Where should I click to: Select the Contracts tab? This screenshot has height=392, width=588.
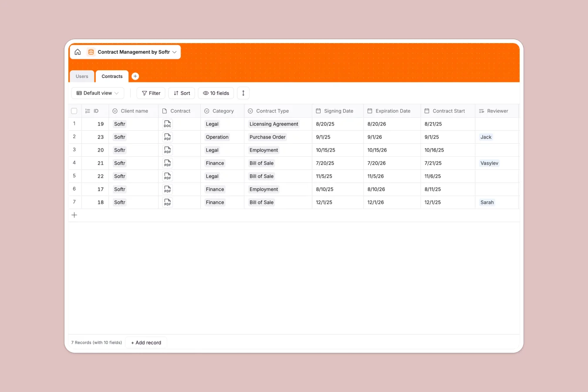pyautogui.click(x=112, y=76)
